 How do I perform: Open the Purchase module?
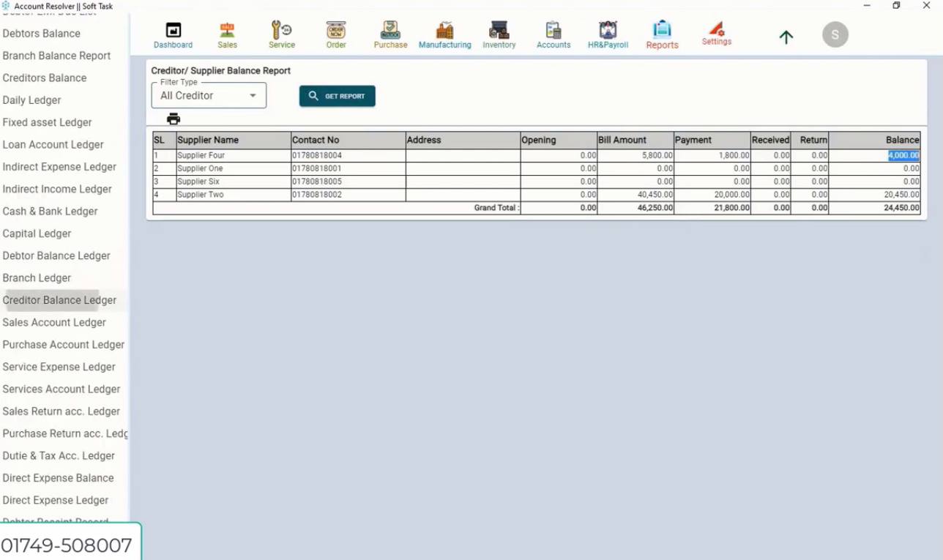(390, 33)
